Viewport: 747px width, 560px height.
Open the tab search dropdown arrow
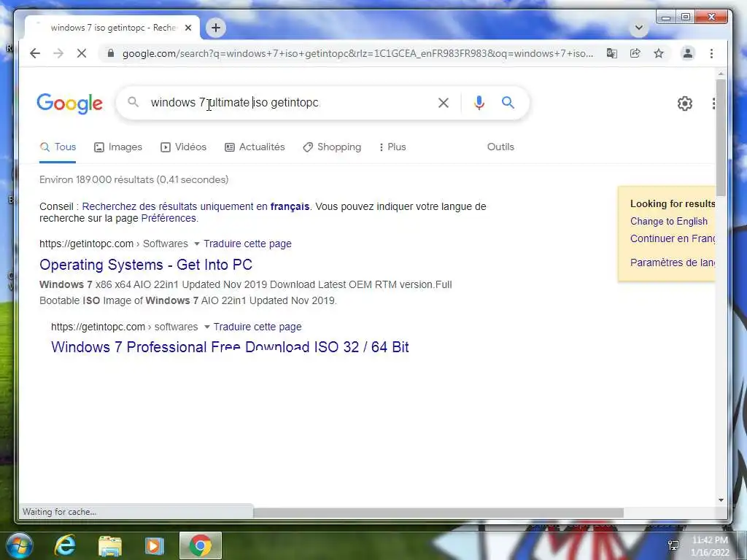(639, 28)
